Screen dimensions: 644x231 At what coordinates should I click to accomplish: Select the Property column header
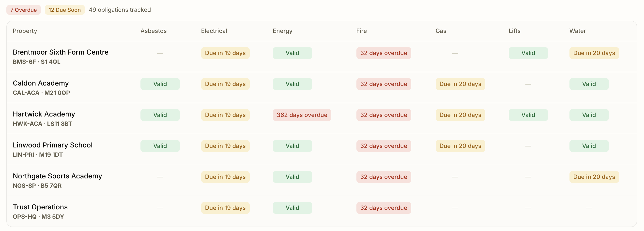pos(25,31)
